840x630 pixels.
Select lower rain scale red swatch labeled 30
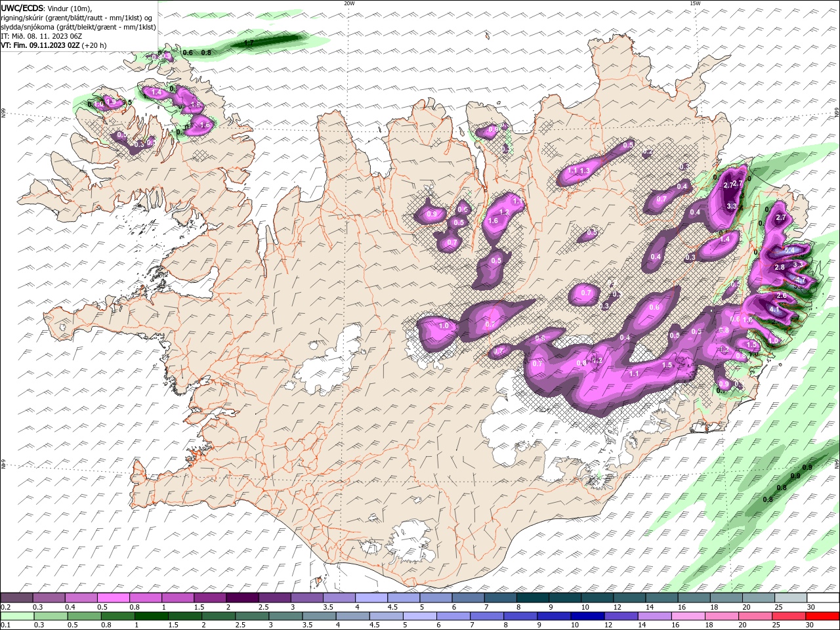823,616
